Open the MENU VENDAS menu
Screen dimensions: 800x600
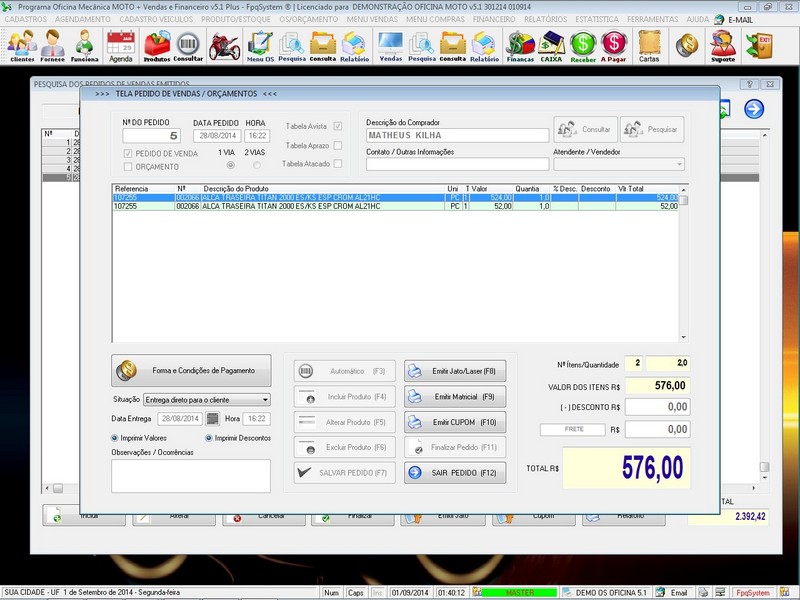[372, 19]
